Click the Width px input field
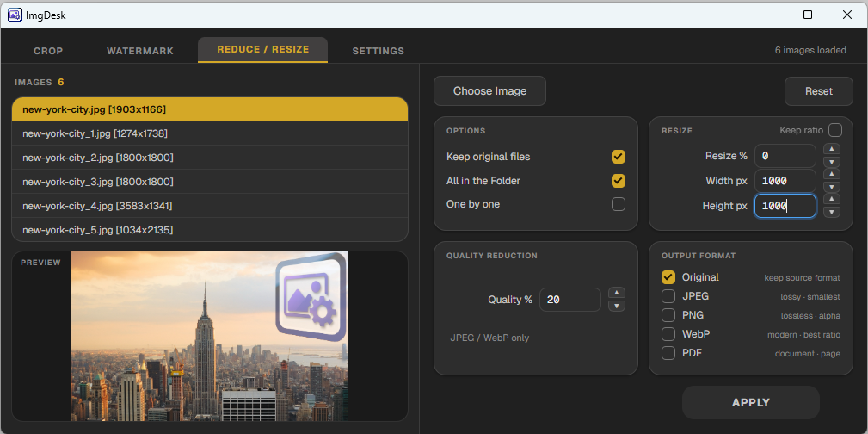The height and width of the screenshot is (434, 868). (785, 181)
